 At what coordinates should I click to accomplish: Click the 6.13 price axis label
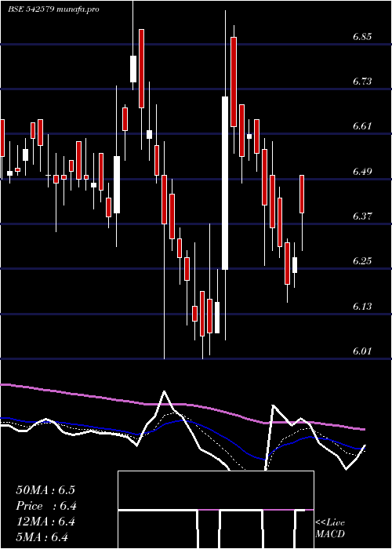(362, 307)
